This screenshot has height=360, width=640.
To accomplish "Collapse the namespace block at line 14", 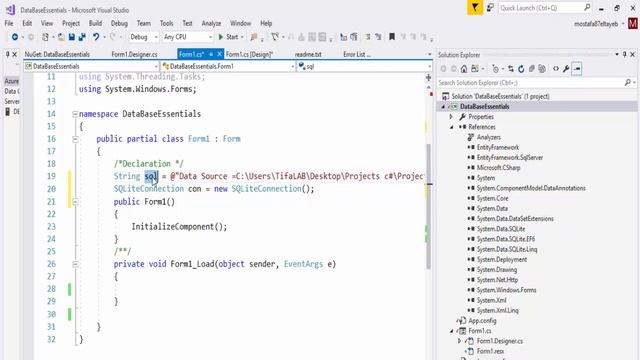I will [x=75, y=114].
